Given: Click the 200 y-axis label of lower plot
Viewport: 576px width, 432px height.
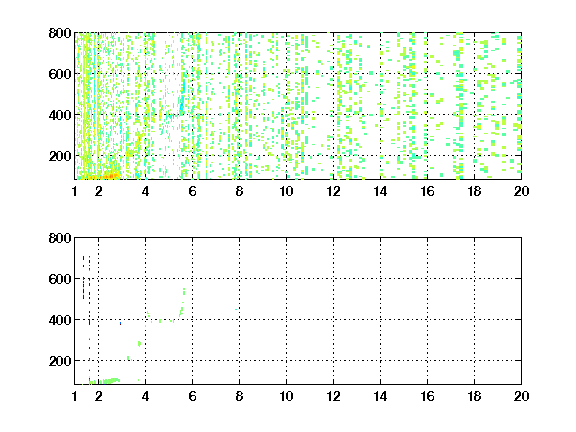Looking at the screenshot, I should tap(60, 361).
